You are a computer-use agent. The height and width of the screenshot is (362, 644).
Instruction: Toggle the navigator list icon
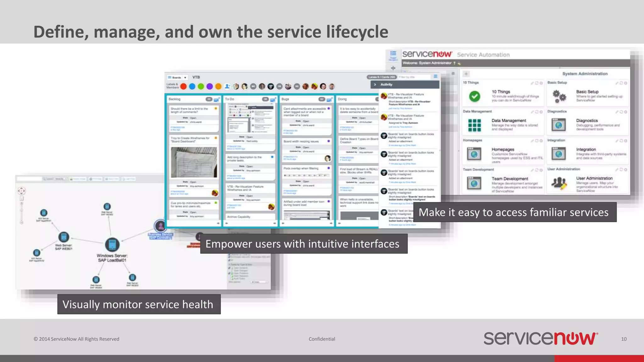pyautogui.click(x=393, y=53)
